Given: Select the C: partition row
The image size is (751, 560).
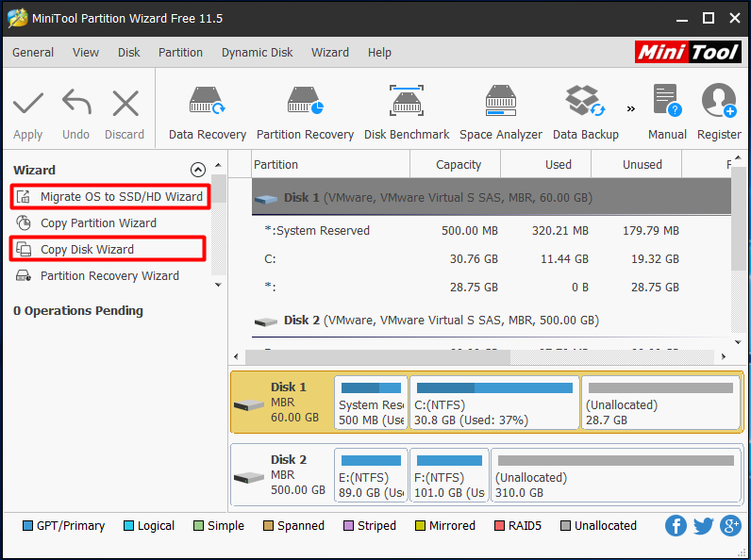Looking at the screenshot, I should click(492, 259).
